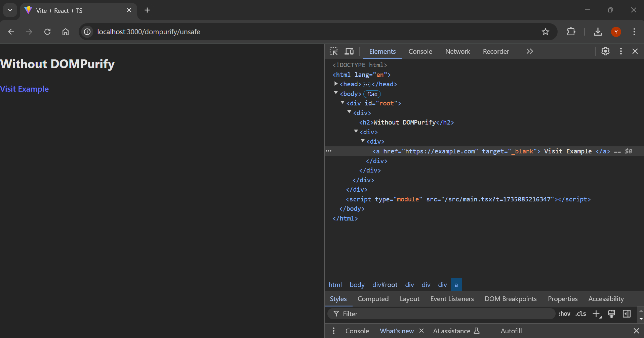The width and height of the screenshot is (644, 338).
Task: Open the new style rule plus icon
Action: [x=597, y=313]
